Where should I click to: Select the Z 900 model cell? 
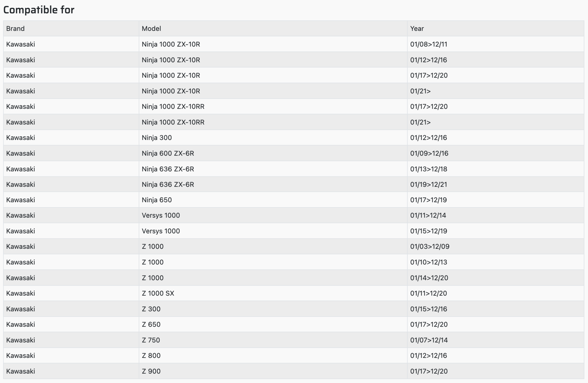click(151, 371)
